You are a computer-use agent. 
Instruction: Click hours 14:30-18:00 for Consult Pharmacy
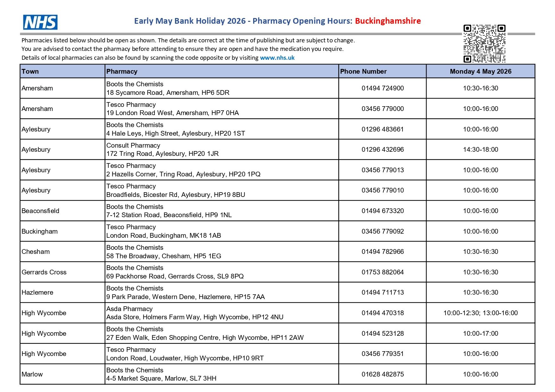481,150
